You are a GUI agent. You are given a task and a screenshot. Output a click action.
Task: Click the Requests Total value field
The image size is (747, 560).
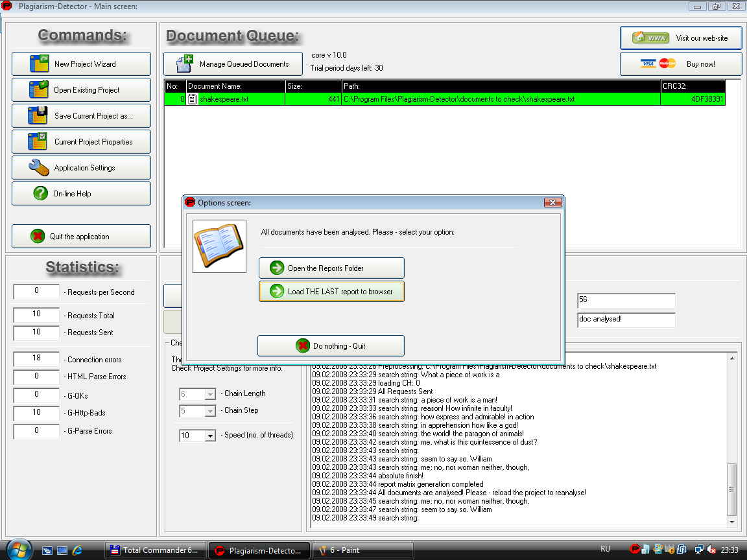click(37, 315)
